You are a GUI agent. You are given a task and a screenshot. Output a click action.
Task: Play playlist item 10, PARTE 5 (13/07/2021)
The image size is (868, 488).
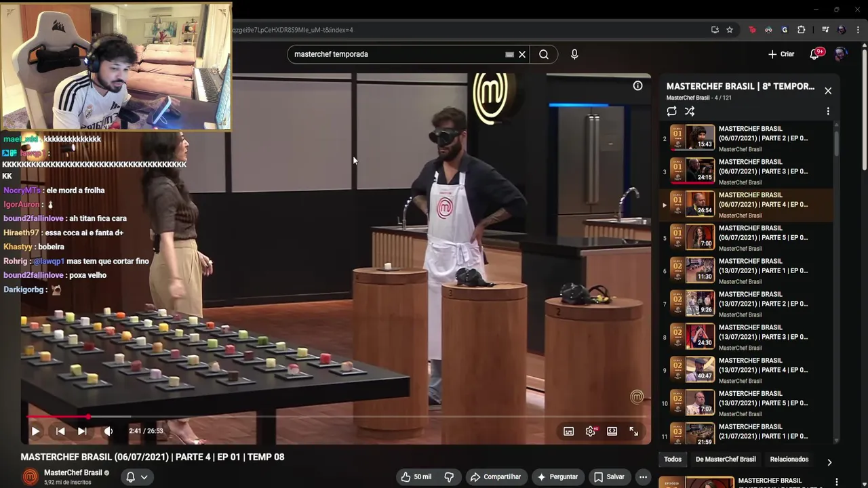pyautogui.click(x=746, y=404)
